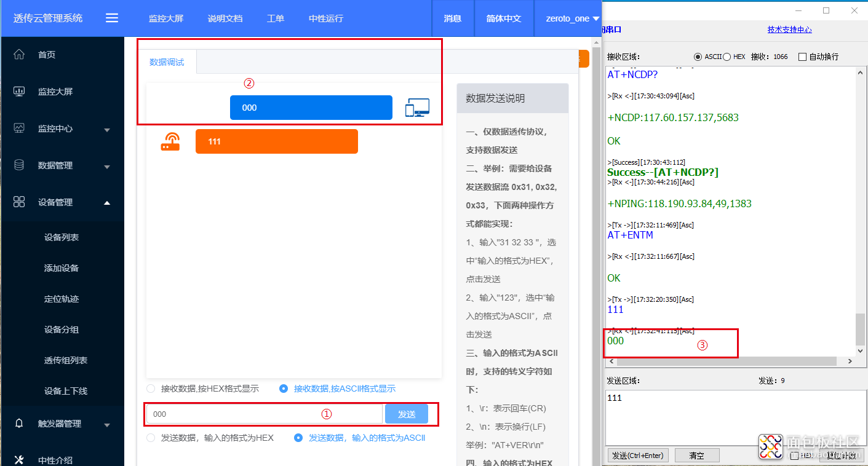Click the 监控大屏 monitor icon in sidebar
The height and width of the screenshot is (466, 868).
(x=19, y=92)
